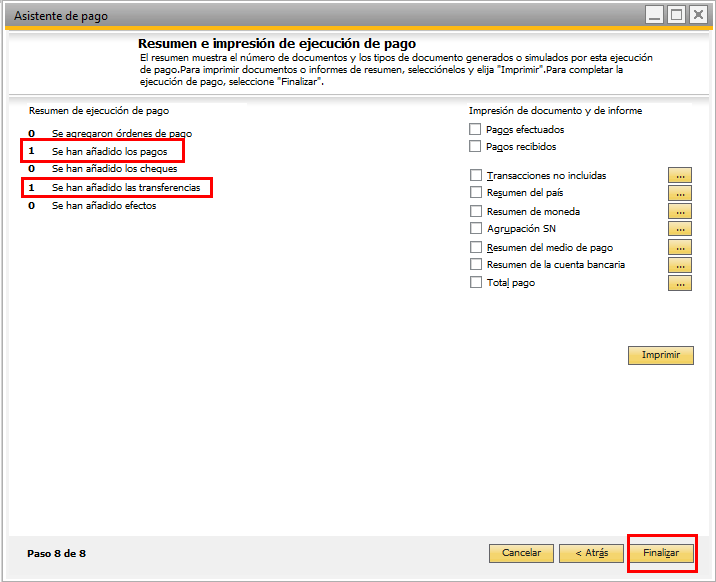Open ellipsis options for Resumen de la cuenta bancaria

point(680,265)
